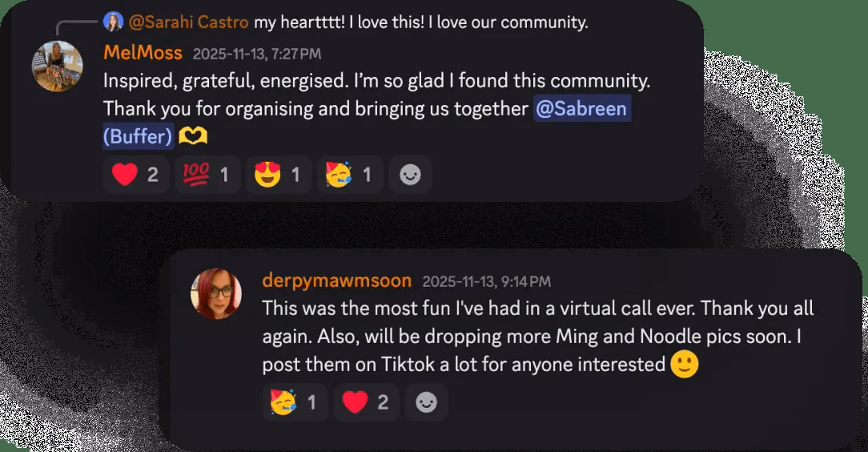
Task: Click the small Sarahi Castro reply avatar
Action: tap(113, 22)
